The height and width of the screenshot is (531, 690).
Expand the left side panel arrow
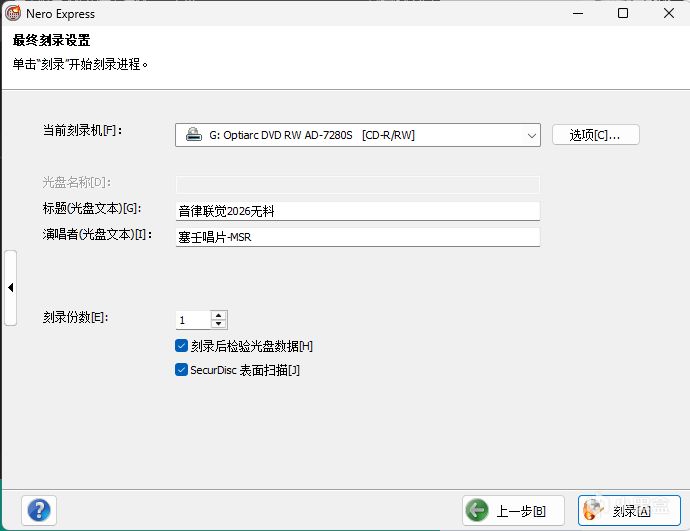(11, 288)
